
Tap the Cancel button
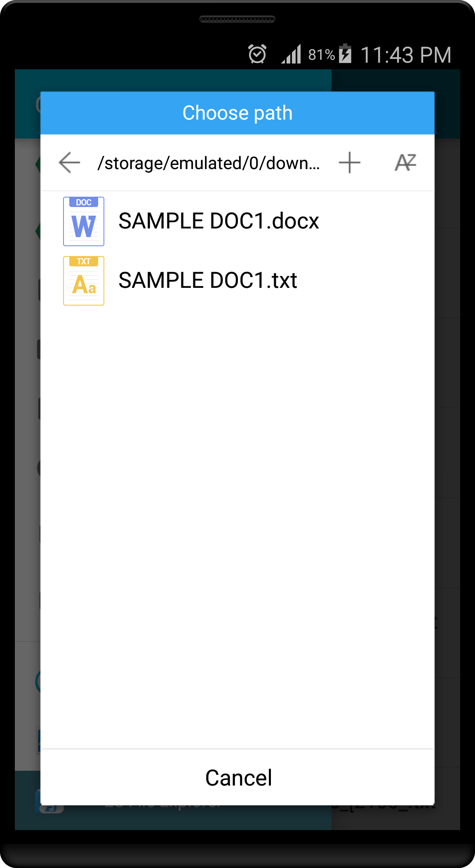point(238,778)
